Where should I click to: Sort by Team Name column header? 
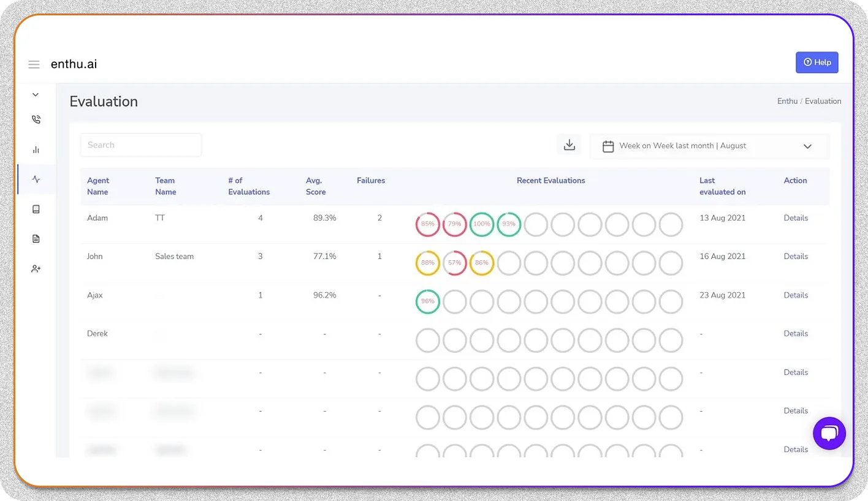pyautogui.click(x=166, y=186)
